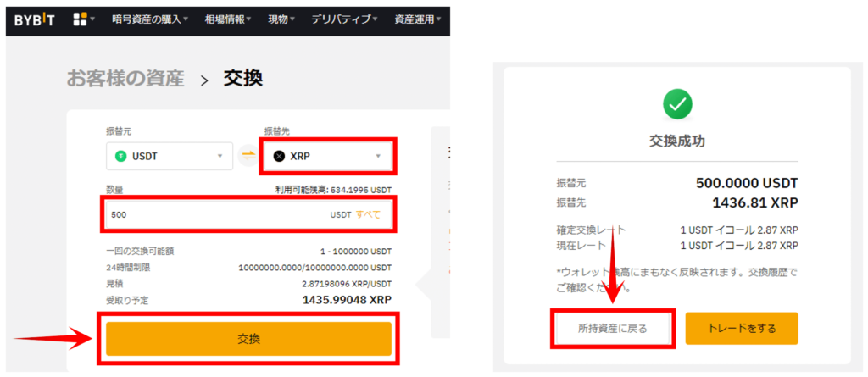Open the デリバティブ menu

click(344, 20)
